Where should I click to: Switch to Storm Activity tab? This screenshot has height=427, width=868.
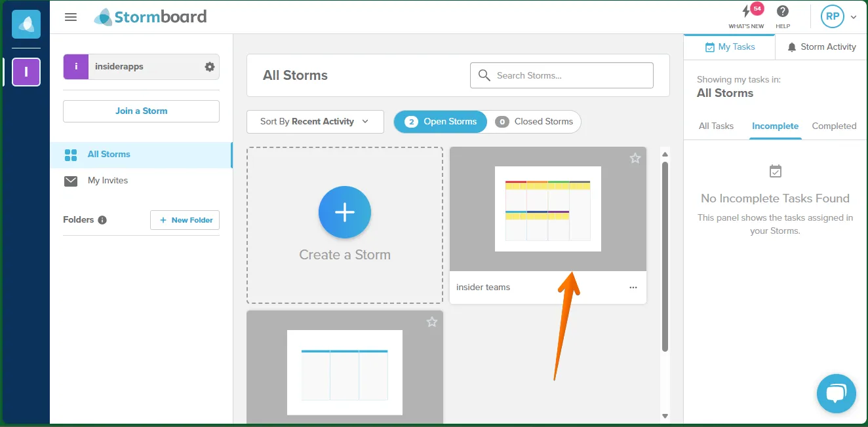(x=821, y=47)
